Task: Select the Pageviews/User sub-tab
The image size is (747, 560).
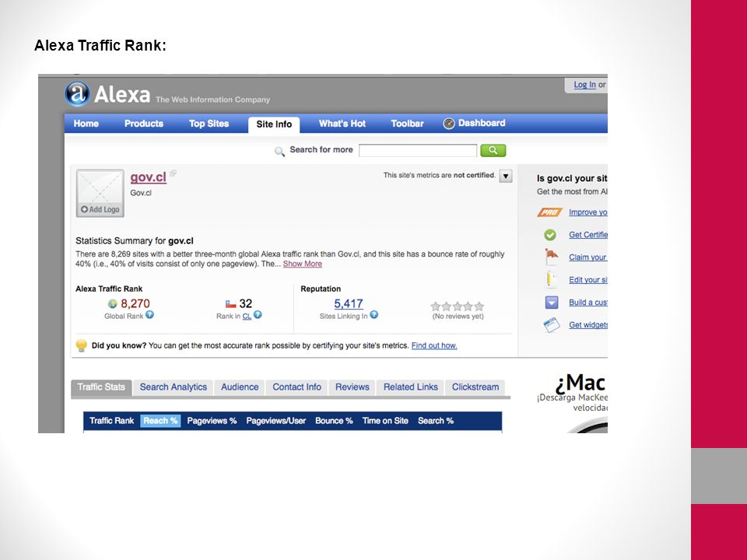Action: pyautogui.click(x=275, y=421)
